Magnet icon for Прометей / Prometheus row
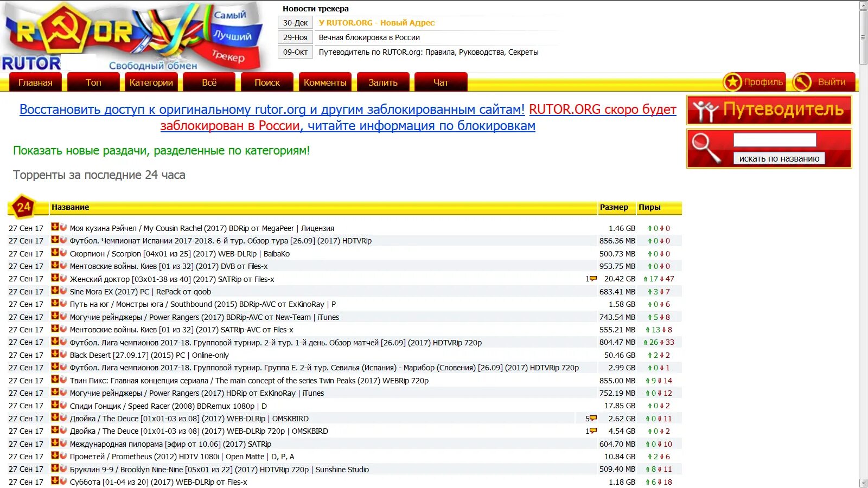The height and width of the screenshot is (488, 868). 63,455
